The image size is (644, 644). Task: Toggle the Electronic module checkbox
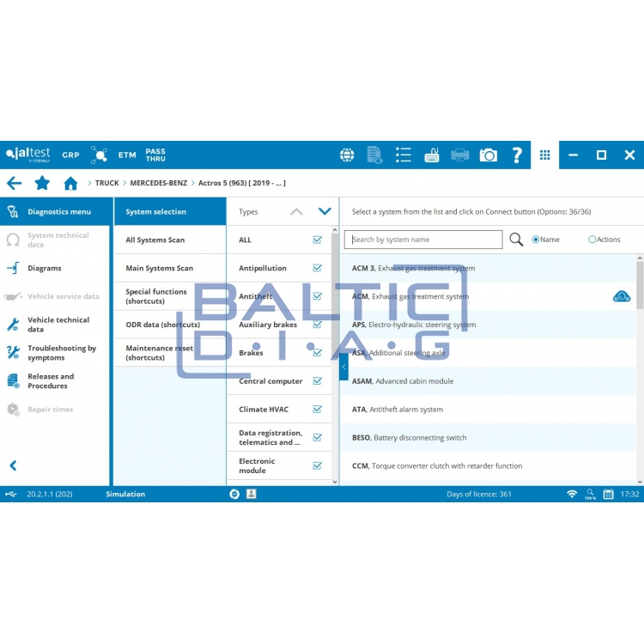click(317, 465)
